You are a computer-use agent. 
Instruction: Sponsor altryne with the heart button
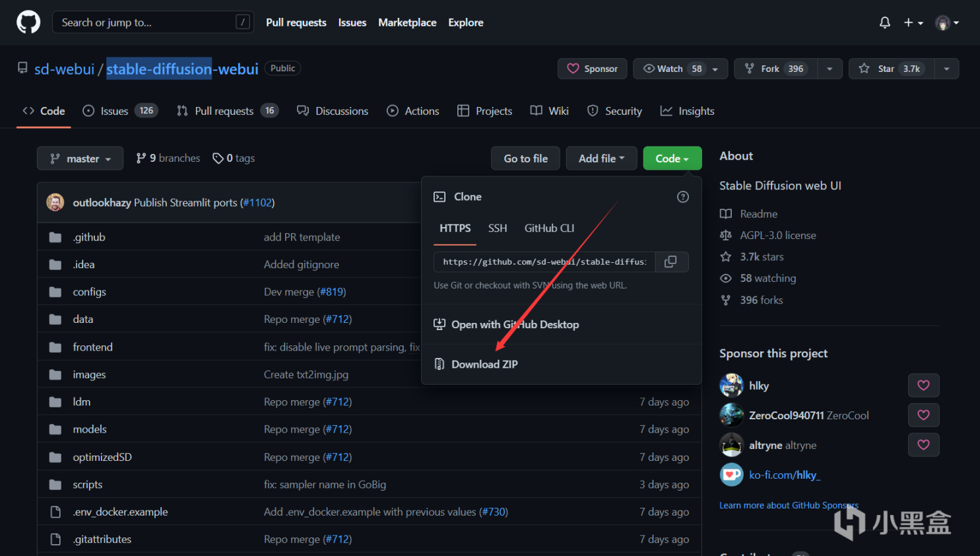[923, 445]
